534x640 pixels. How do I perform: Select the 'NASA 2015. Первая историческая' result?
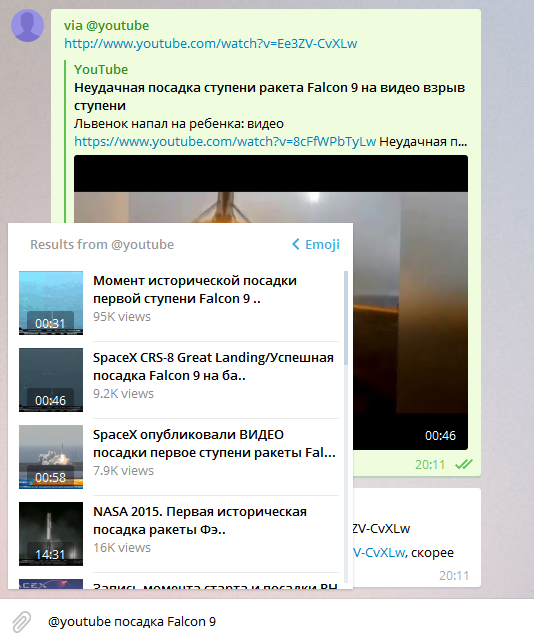click(x=179, y=534)
